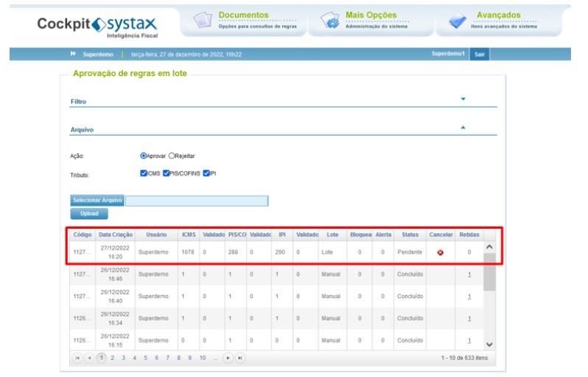The height and width of the screenshot is (377, 588).
Task: Open the Documentos papers icon
Action: (x=203, y=20)
